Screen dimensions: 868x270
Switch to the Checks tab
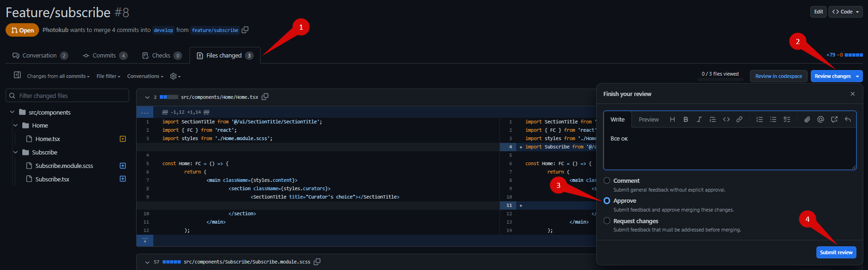click(x=162, y=56)
